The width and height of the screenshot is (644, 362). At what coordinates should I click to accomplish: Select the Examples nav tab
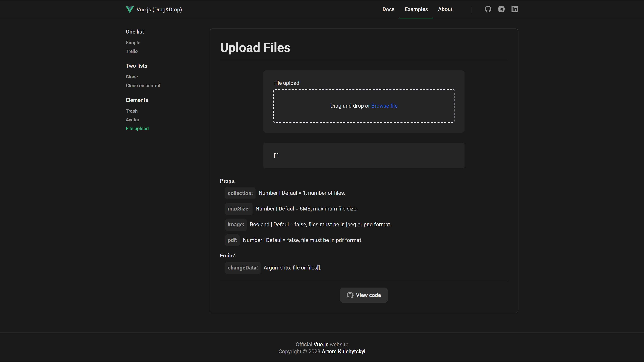click(x=416, y=9)
